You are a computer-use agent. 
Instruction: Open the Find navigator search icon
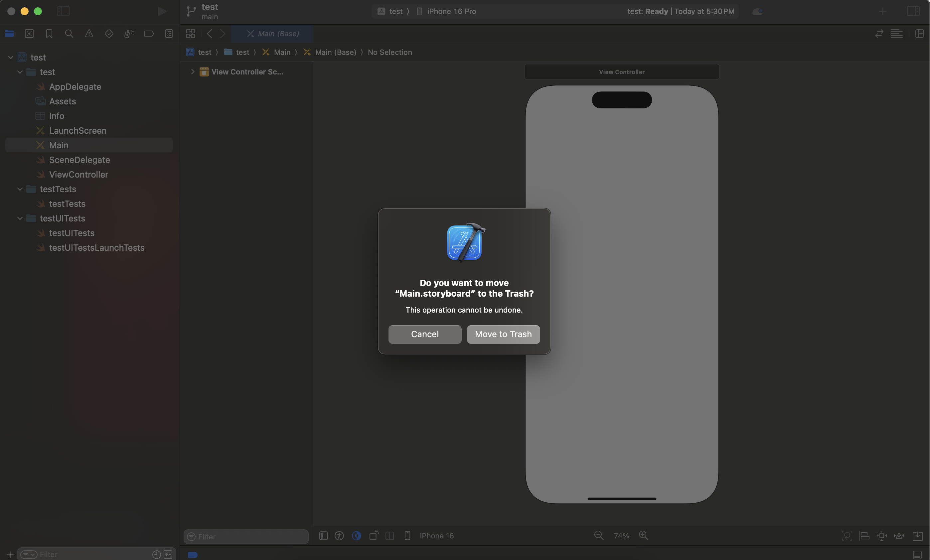coord(69,34)
